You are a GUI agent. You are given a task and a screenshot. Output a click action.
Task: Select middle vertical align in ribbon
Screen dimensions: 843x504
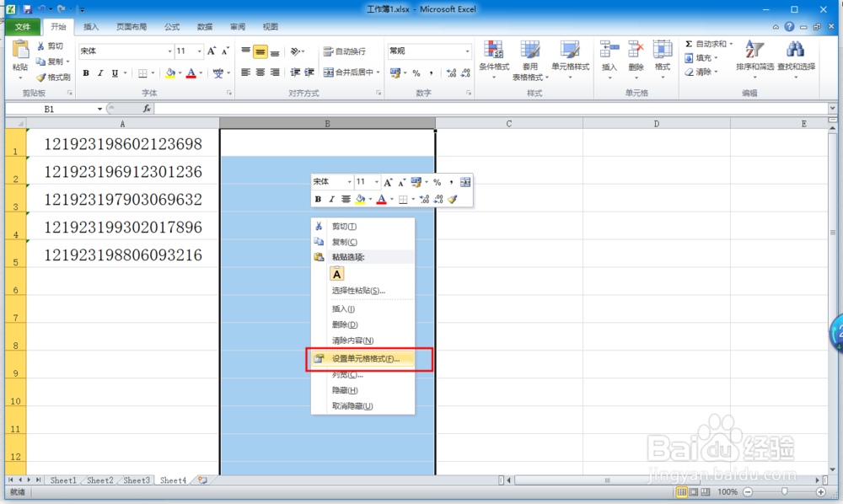click(x=260, y=52)
